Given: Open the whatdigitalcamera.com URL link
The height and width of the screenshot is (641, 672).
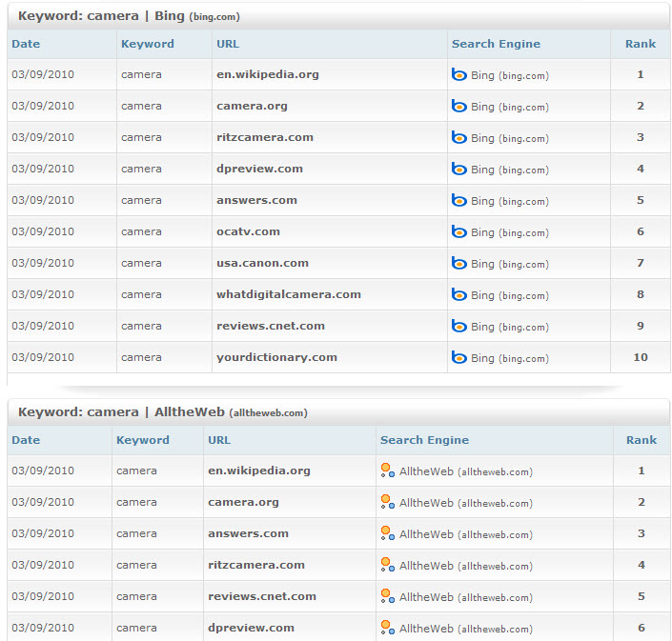Looking at the screenshot, I should tap(288, 294).
